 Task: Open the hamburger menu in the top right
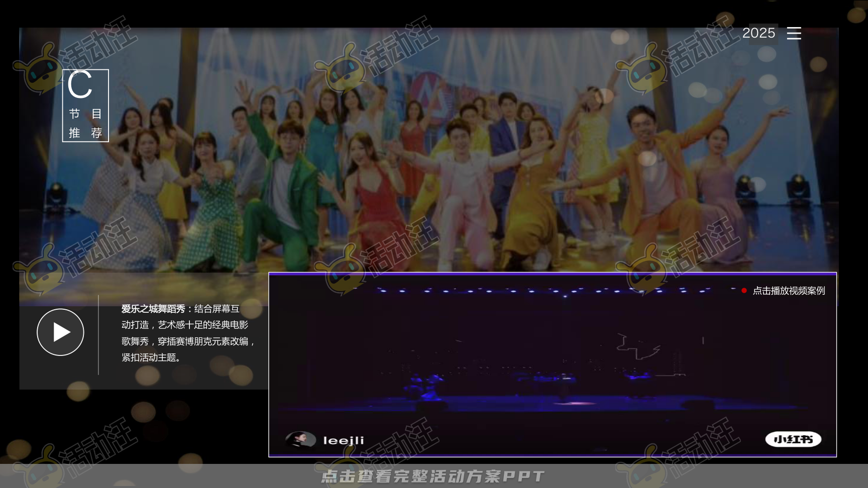pyautogui.click(x=794, y=34)
